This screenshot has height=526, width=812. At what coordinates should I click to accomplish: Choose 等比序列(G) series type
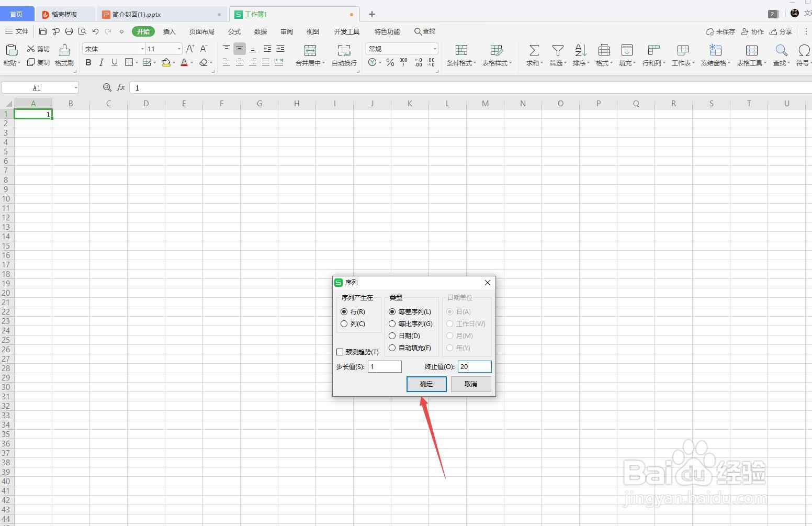[x=392, y=323]
